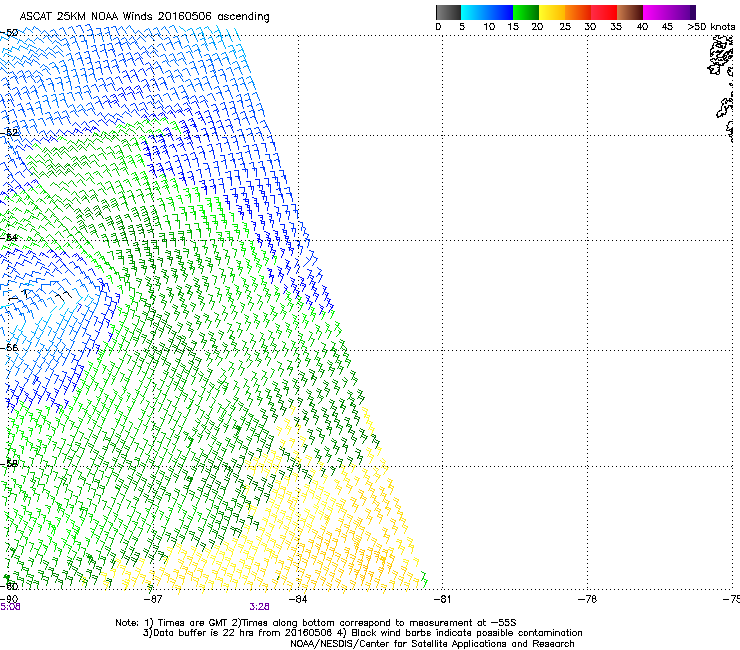Click the -87 longitude axis label
740x650 pixels.
[152, 599]
